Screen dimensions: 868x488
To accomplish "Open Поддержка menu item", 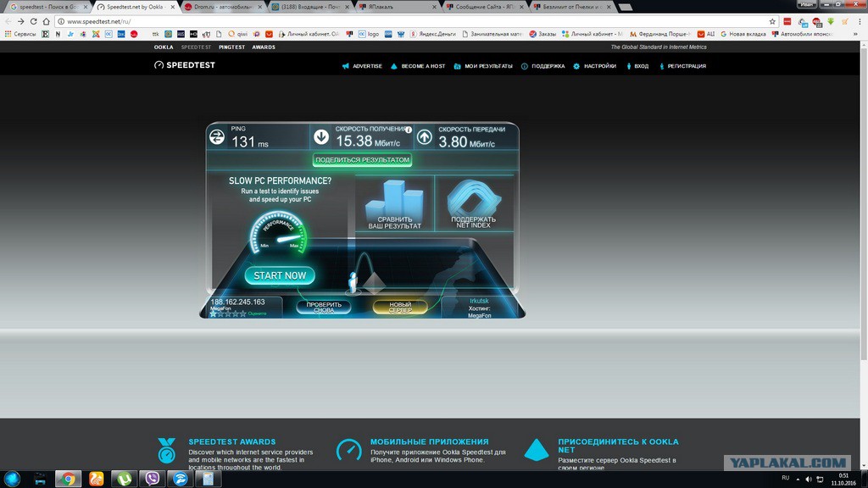I will coord(542,66).
